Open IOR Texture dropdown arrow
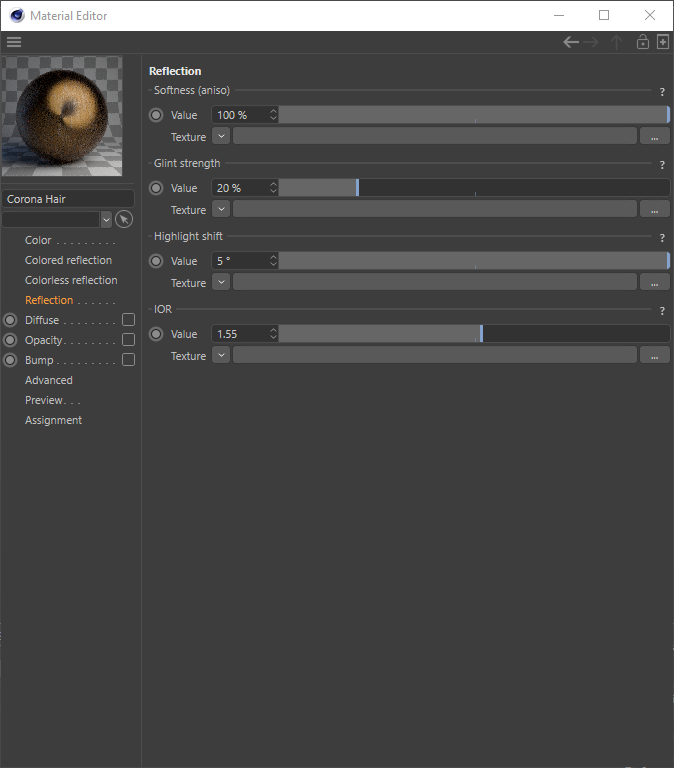Screen dimensions: 674x768 click(221, 355)
